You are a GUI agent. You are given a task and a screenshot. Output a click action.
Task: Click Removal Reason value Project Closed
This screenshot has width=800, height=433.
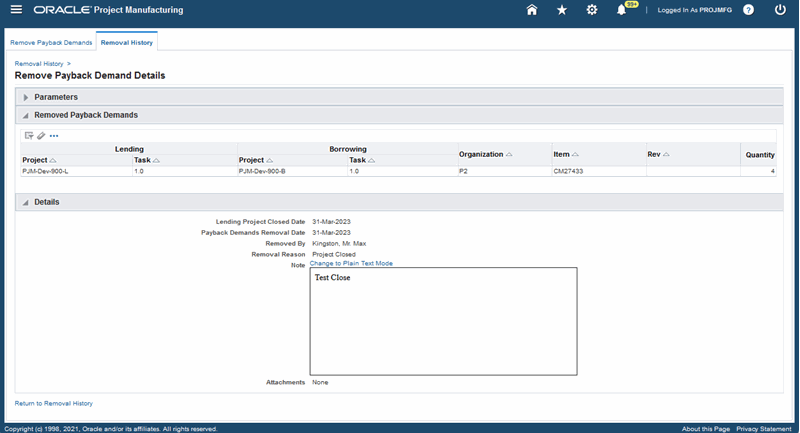[334, 254]
